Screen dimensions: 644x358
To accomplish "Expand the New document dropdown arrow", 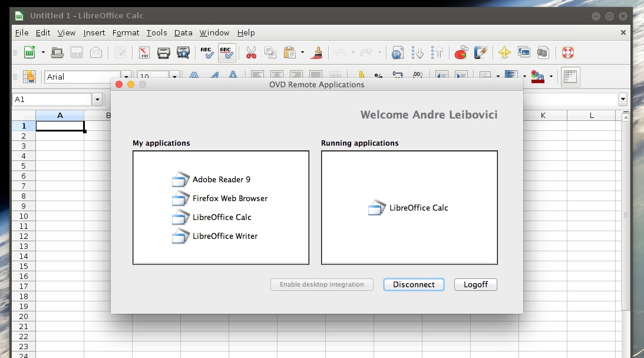I will (43, 52).
